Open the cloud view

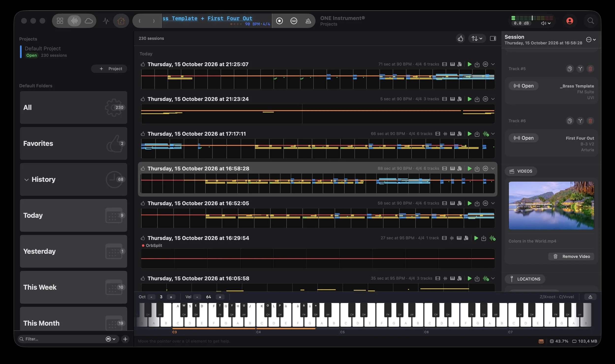pos(89,21)
